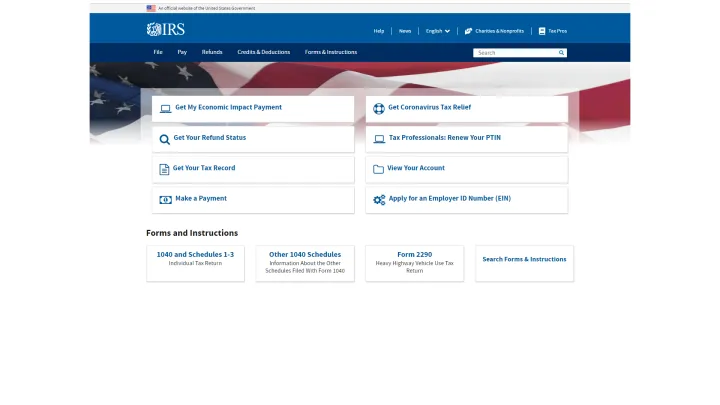Open the Credits & Deductions menu
Viewport: 720px width, 405px height.
[x=264, y=52]
